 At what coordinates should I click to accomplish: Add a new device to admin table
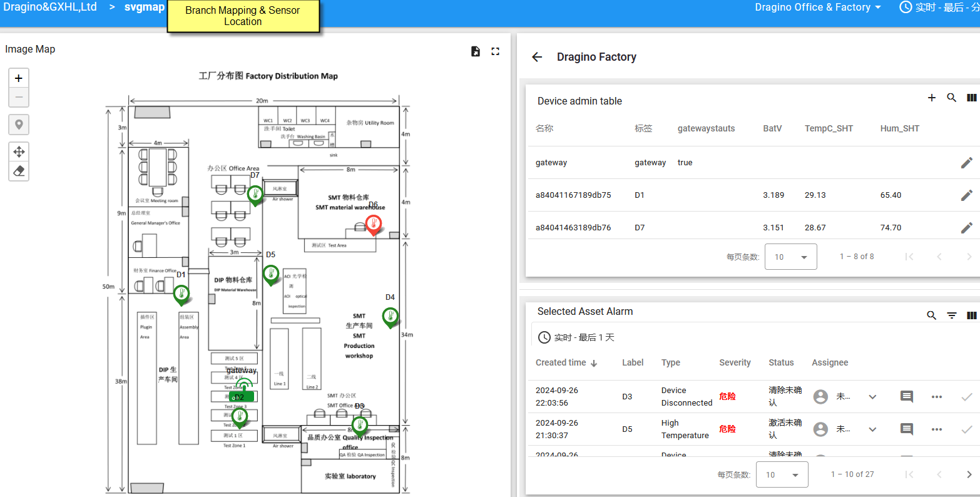point(931,98)
